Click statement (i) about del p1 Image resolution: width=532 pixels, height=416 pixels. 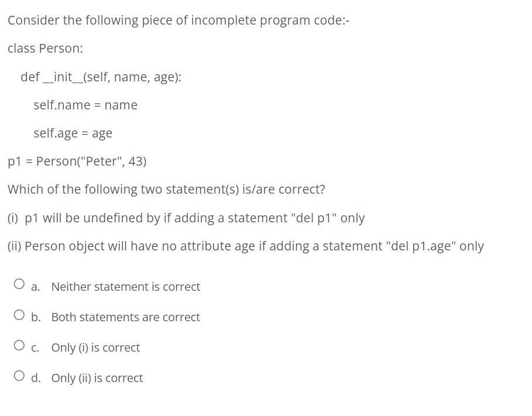(x=186, y=218)
